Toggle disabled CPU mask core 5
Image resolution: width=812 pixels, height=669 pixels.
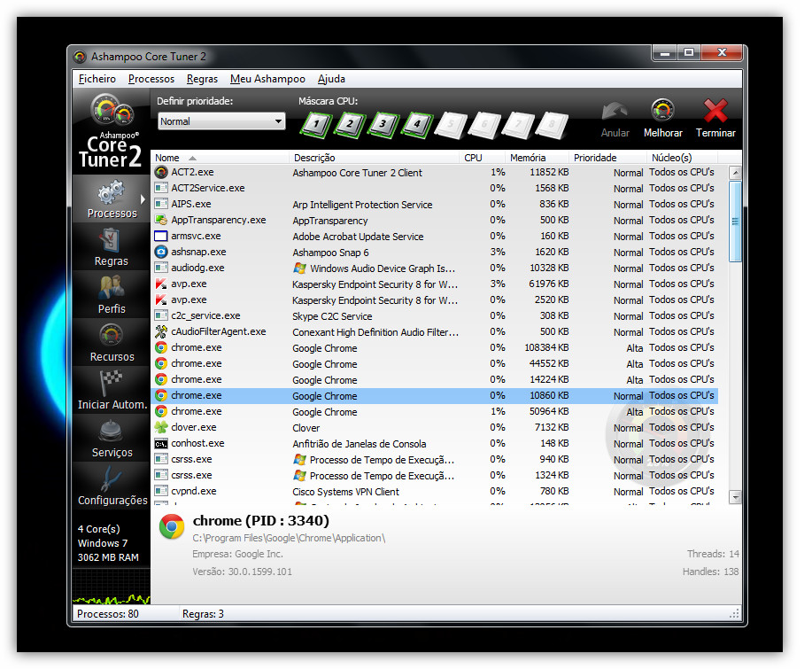(451, 125)
